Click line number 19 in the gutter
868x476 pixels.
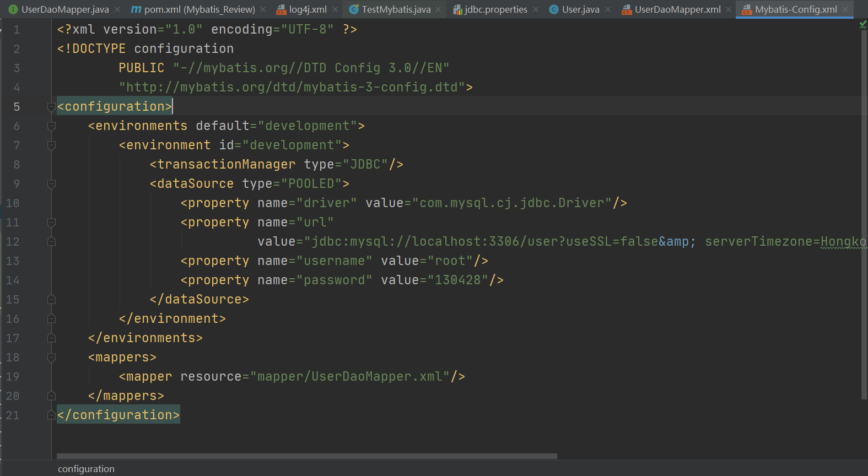click(13, 377)
